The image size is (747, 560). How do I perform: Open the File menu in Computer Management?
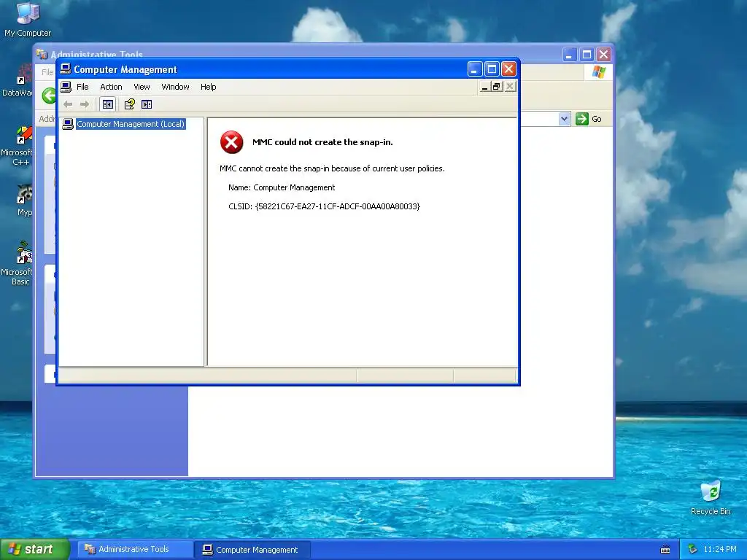[82, 87]
